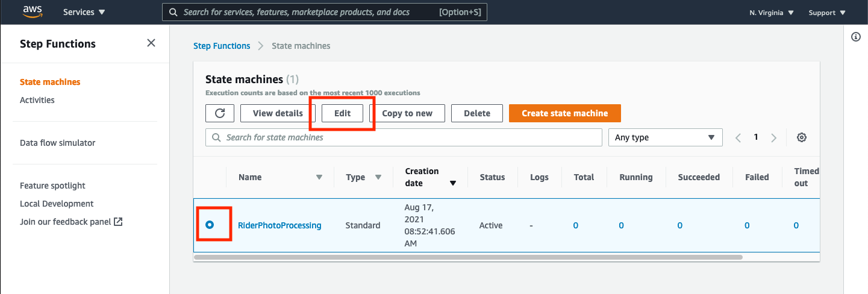Click the Failed column header
This screenshot has width=868, height=294.
pyautogui.click(x=757, y=177)
